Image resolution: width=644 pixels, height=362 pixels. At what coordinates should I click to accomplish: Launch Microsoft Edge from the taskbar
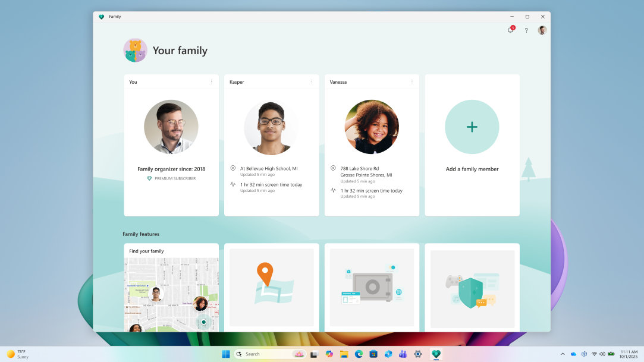(x=358, y=354)
